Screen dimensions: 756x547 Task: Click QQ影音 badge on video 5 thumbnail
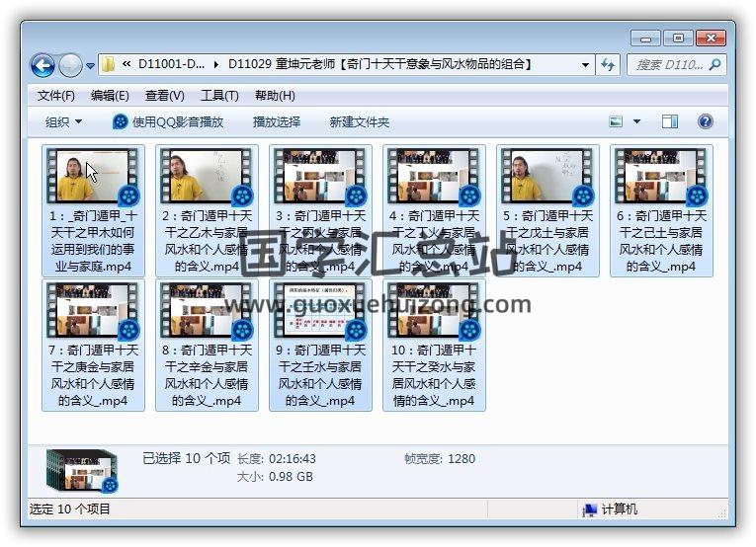click(x=583, y=195)
